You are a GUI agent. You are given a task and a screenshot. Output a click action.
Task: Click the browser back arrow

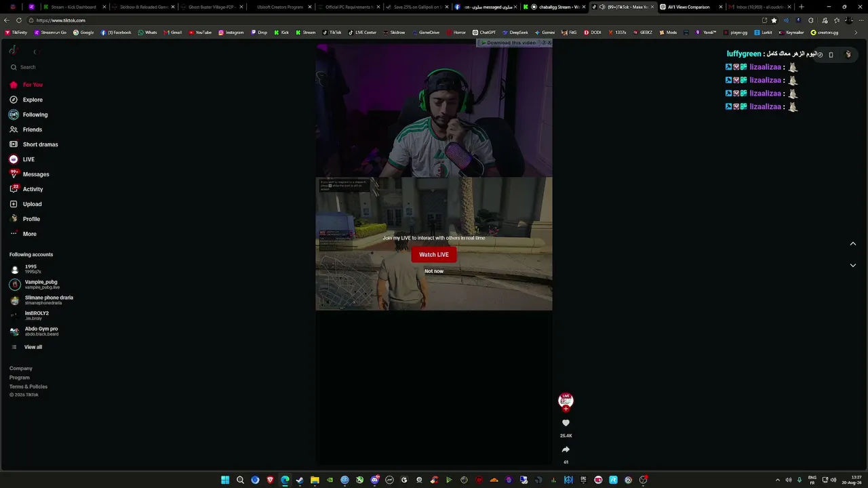point(7,20)
